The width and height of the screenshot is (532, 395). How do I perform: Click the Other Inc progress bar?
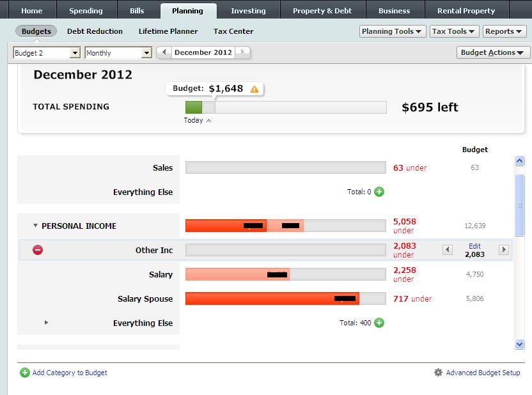pos(286,250)
